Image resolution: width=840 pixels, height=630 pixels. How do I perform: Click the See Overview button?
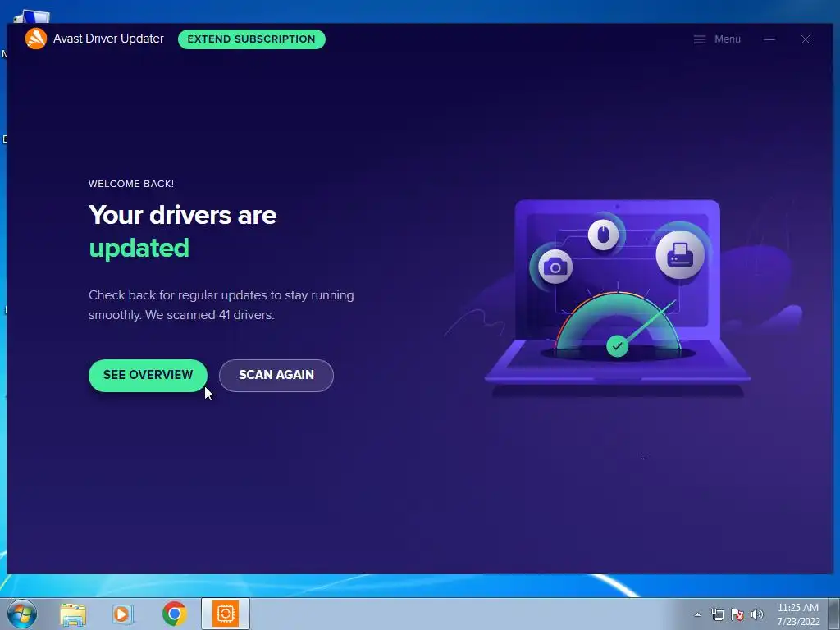[148, 375]
